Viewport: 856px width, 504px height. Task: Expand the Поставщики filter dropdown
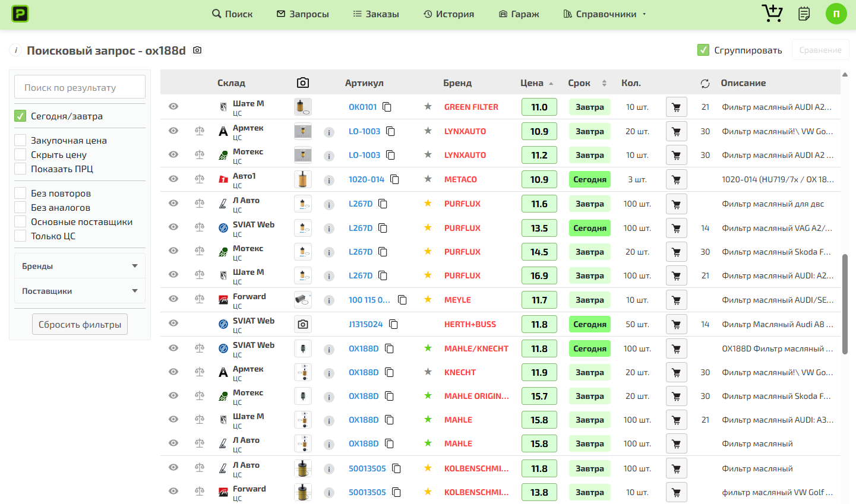[x=80, y=291]
